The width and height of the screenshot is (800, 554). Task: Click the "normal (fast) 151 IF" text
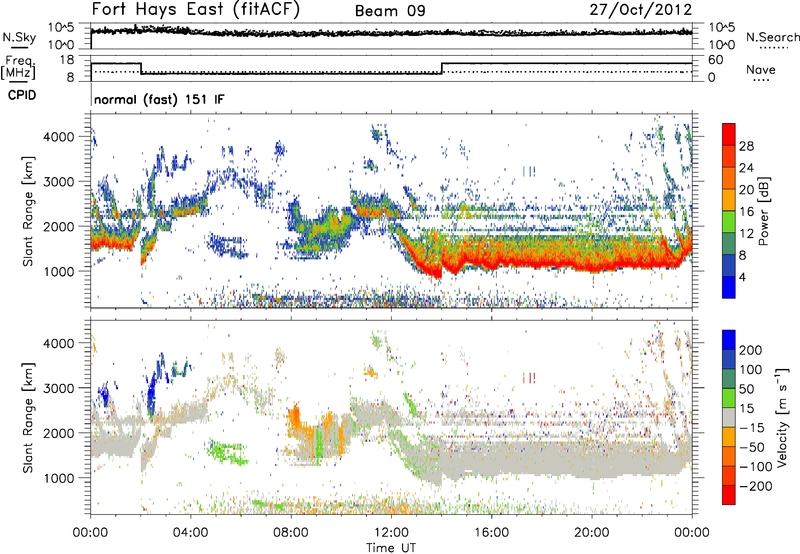[159, 99]
